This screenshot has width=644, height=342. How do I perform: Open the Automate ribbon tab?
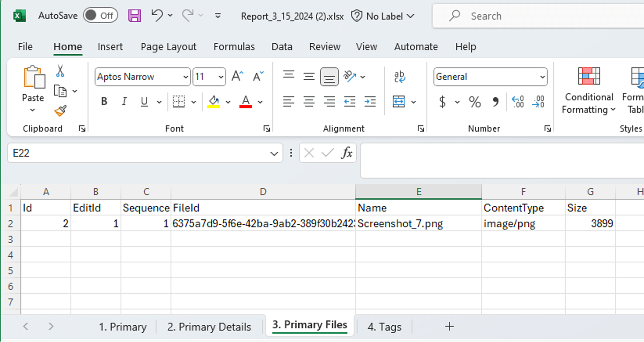(416, 47)
